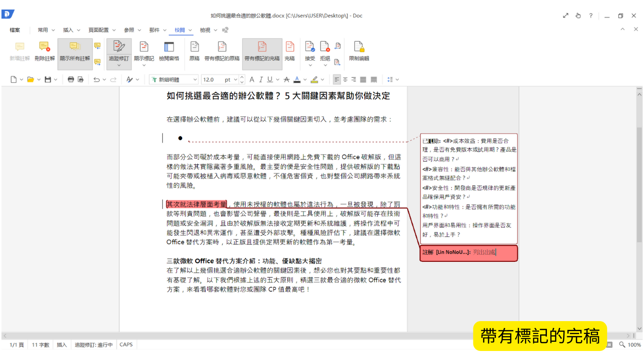Open the 檢閱窗格 reviewing pane
The width and height of the screenshot is (644, 362).
169,51
